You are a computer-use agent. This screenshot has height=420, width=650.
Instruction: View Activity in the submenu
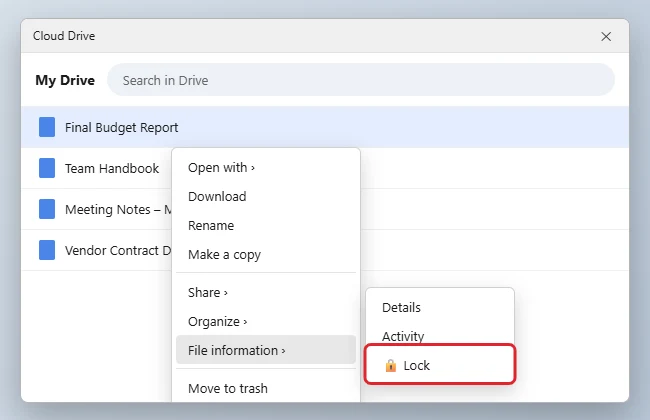pyautogui.click(x=440, y=335)
